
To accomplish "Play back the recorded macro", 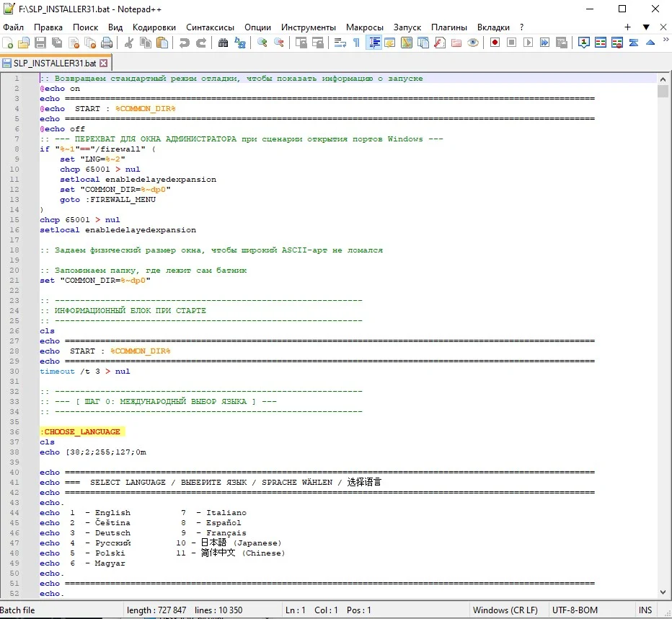I will tap(528, 43).
